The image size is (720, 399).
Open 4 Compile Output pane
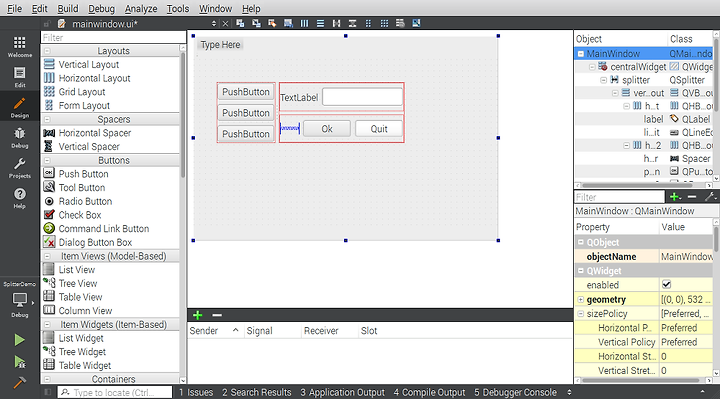[429, 393]
